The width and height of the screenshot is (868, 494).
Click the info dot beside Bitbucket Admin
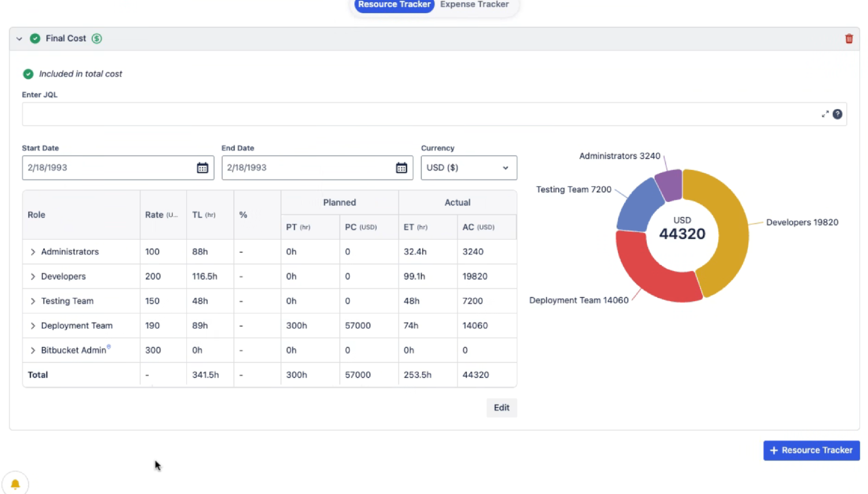[109, 346]
